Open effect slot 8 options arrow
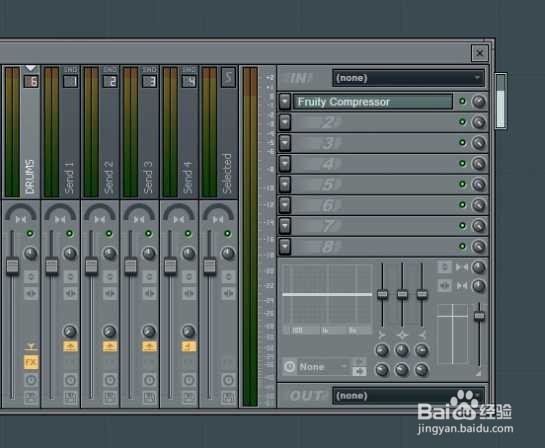This screenshot has height=448, width=545. tap(285, 246)
